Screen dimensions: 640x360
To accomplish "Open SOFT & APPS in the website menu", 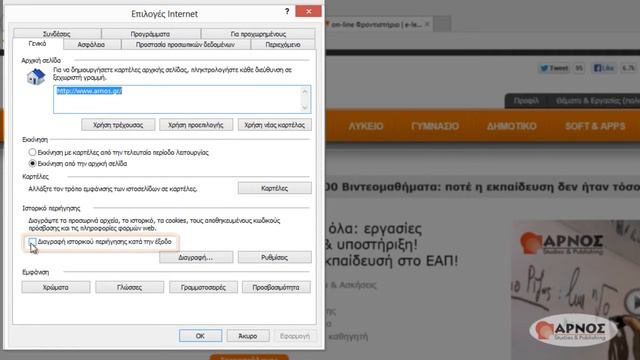I will pyautogui.click(x=595, y=126).
